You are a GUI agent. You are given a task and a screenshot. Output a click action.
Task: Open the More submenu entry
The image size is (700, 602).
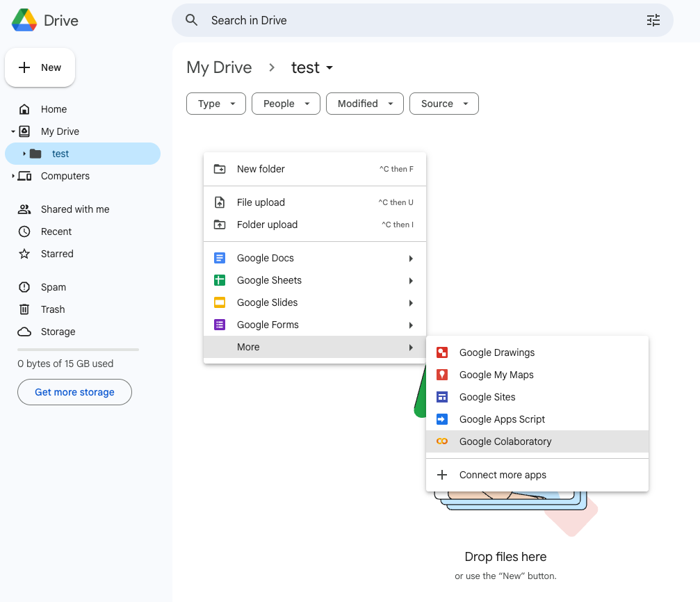click(315, 347)
